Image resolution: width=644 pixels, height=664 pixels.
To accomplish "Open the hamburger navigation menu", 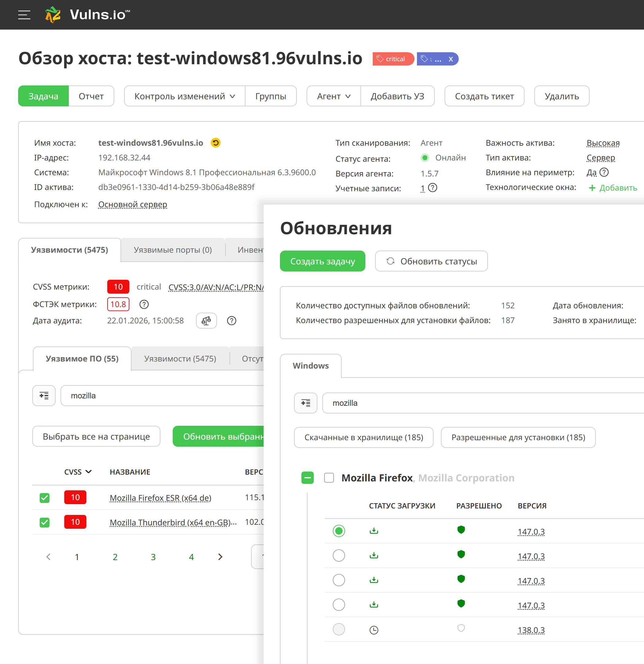I will (24, 14).
